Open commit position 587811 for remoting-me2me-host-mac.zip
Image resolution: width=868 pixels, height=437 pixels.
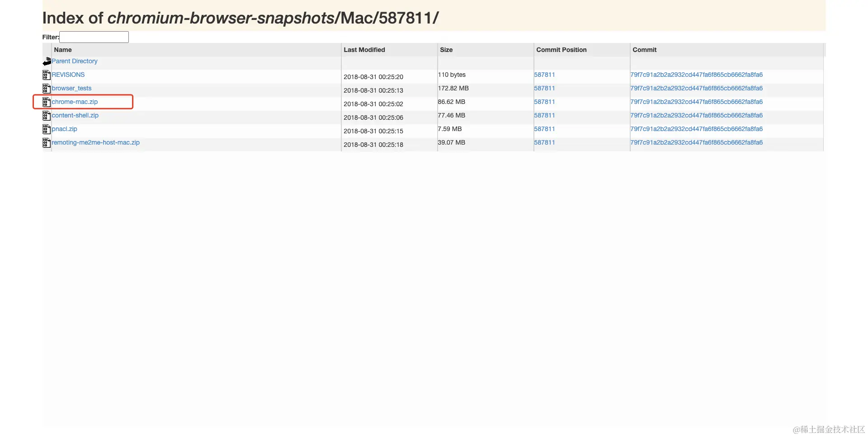tap(544, 142)
